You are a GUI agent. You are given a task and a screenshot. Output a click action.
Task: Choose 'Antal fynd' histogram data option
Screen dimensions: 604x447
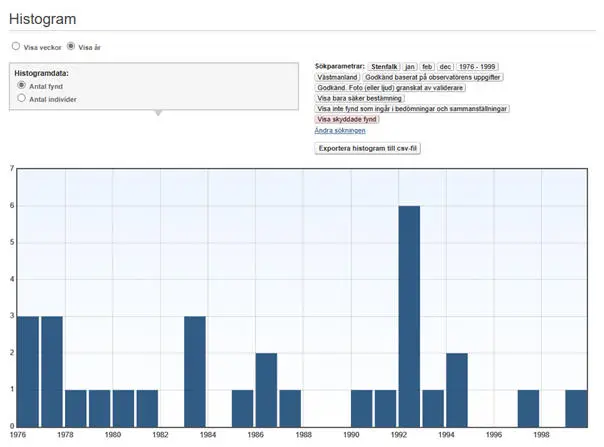21,87
